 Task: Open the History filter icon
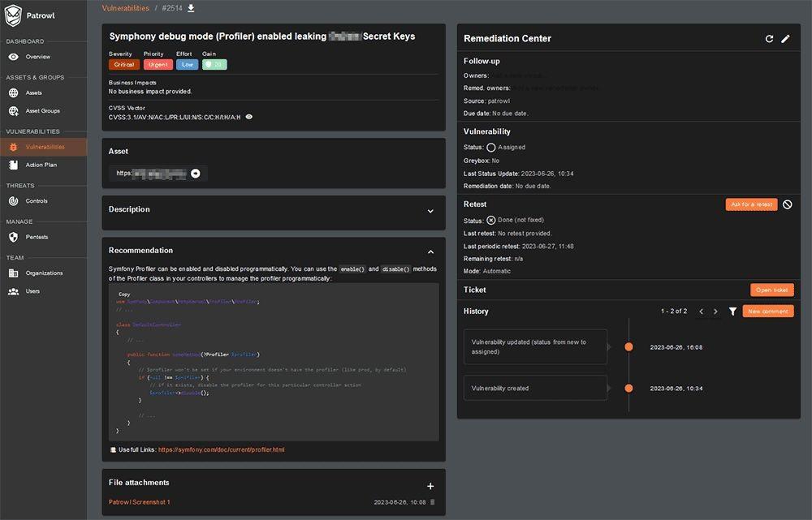coord(732,312)
